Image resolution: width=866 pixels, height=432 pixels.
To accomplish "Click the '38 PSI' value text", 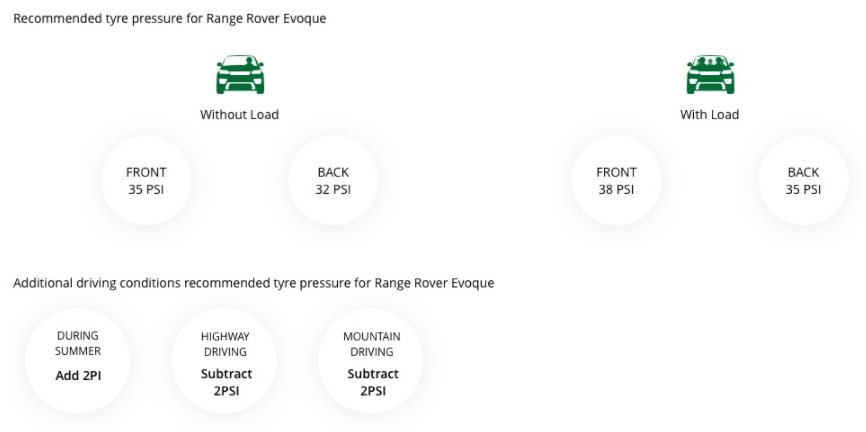I will (x=616, y=189).
